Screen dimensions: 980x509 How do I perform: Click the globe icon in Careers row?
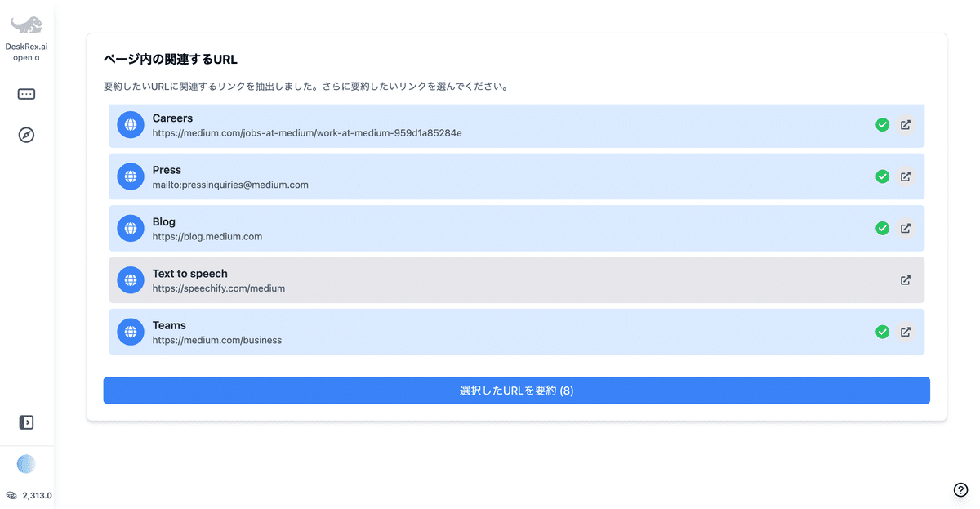click(x=131, y=125)
